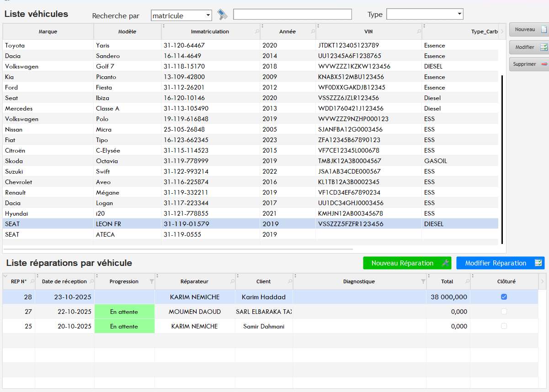549x392 pixels.
Task: Expand hidden columns arrow in vehicle table header
Action: tap(502, 32)
